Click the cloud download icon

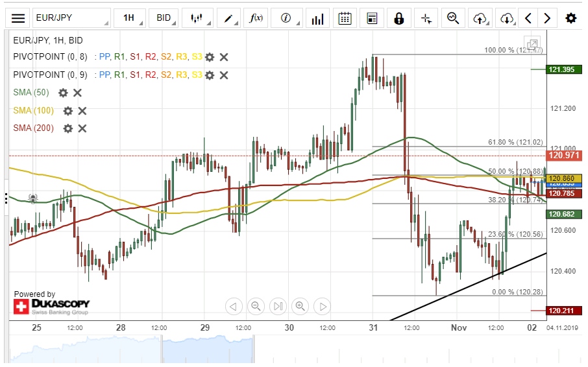[508, 18]
